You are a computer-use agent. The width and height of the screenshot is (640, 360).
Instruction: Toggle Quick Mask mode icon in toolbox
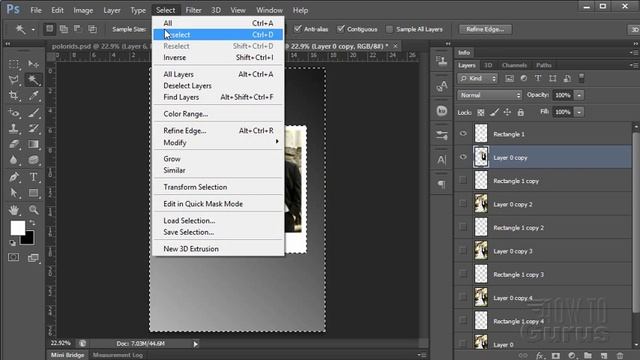13,257
